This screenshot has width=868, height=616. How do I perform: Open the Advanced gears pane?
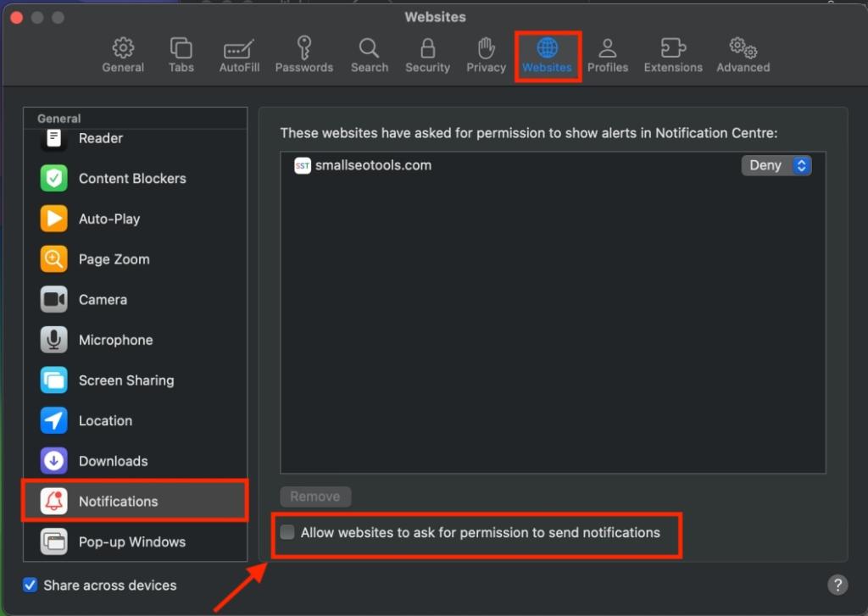[x=743, y=55]
